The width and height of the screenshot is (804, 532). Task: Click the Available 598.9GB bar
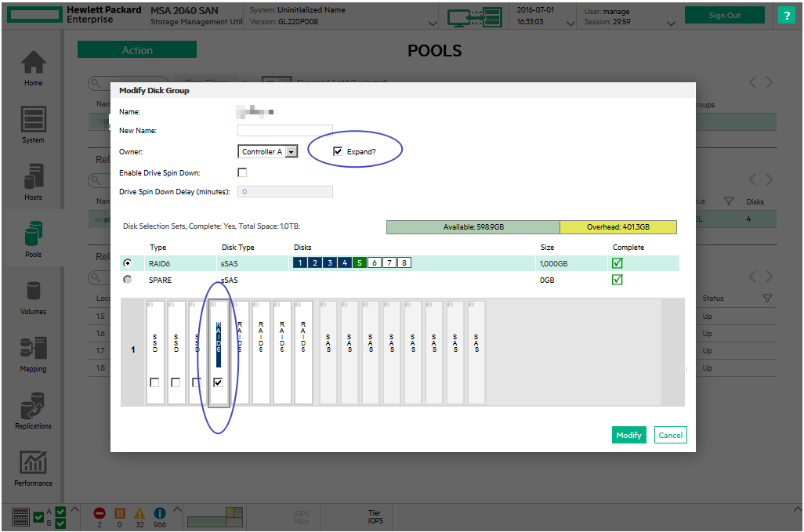pos(473,226)
